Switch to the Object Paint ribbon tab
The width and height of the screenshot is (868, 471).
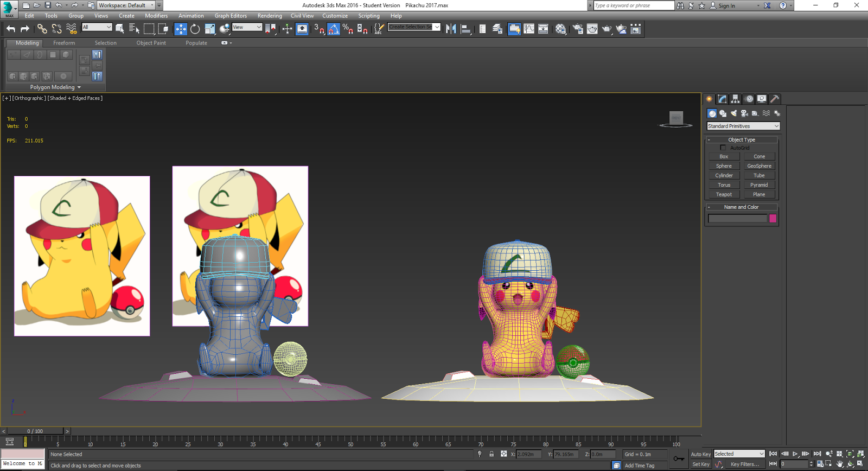click(x=151, y=43)
